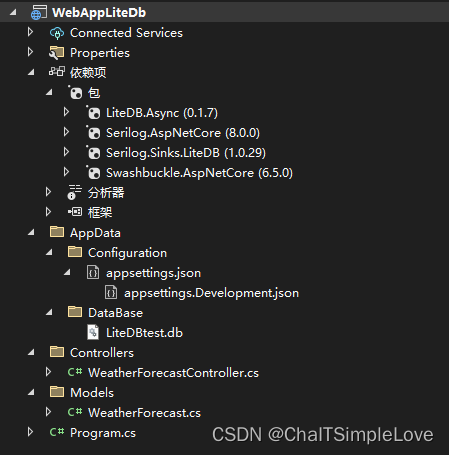Collapse the 依赖项 node
Screen dimensions: 449x455
point(31,72)
